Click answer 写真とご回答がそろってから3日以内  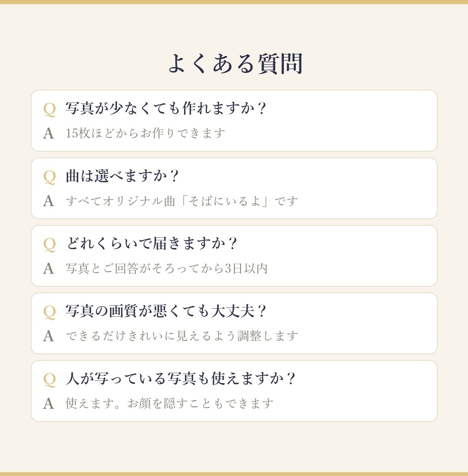coord(166,268)
